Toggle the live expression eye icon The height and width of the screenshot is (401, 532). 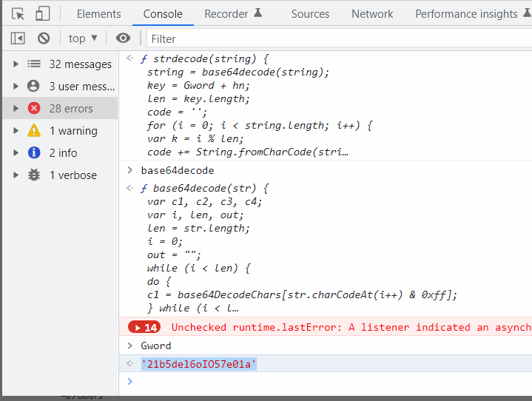(123, 38)
